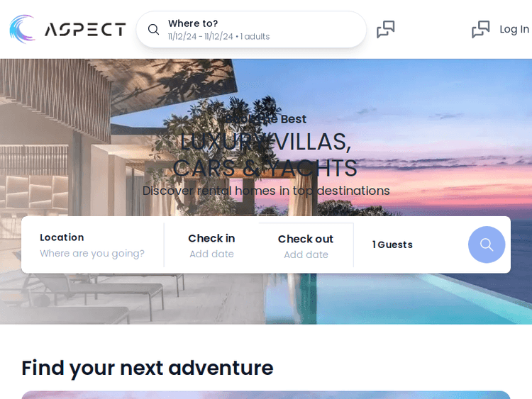Viewport: 532px width, 399px height.
Task: Click the "Where to?" header search field
Action: click(x=251, y=30)
